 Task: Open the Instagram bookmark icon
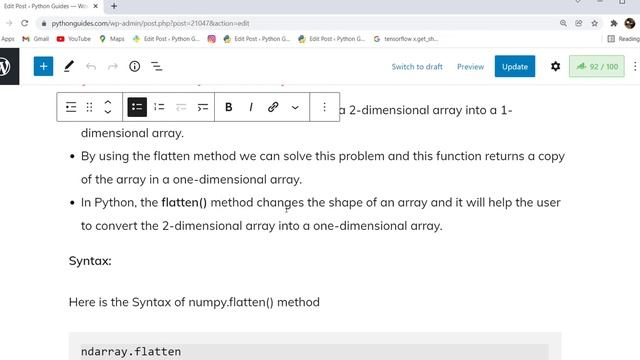(211, 39)
